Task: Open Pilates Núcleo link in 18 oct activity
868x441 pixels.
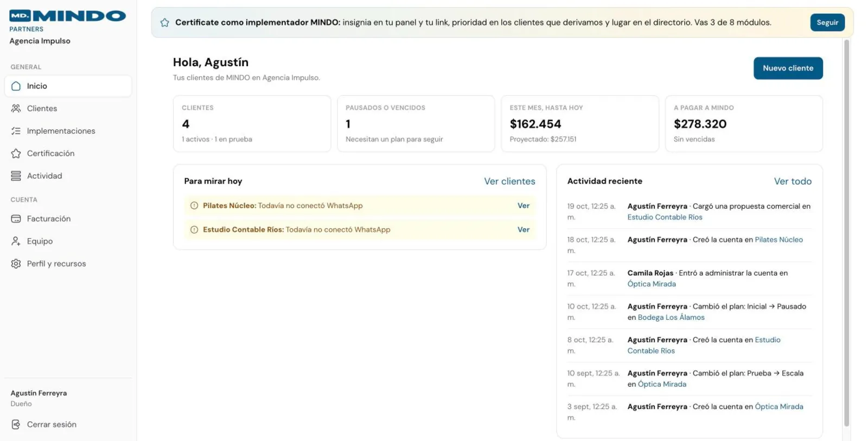Action: [778, 240]
